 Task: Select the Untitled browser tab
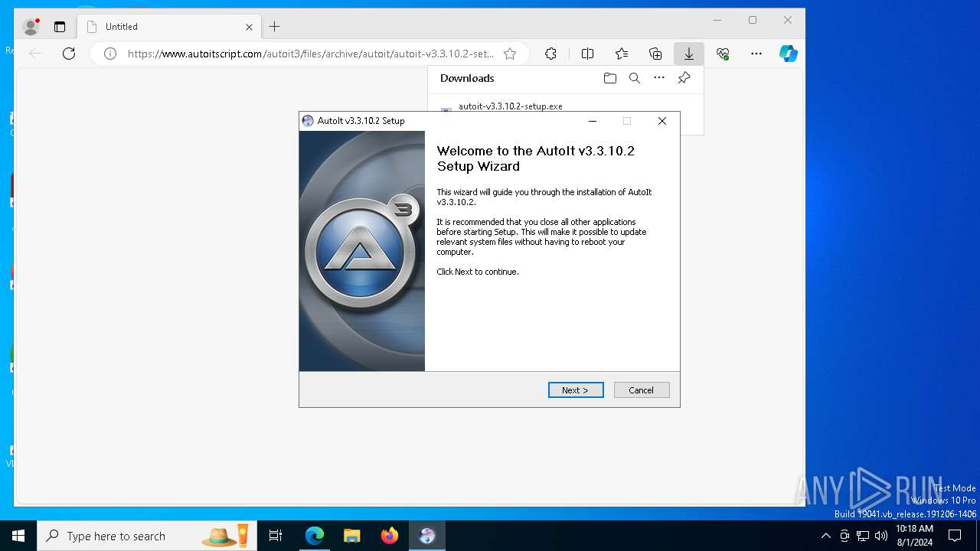click(170, 27)
